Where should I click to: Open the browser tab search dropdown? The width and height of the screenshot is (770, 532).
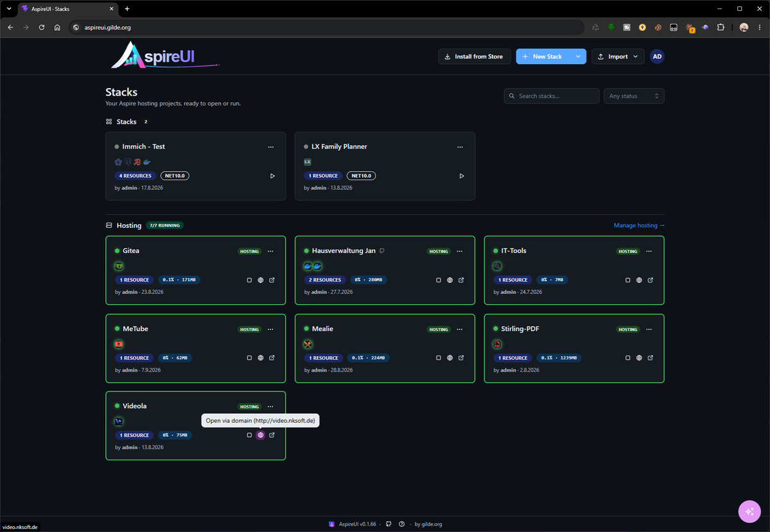[8, 8]
